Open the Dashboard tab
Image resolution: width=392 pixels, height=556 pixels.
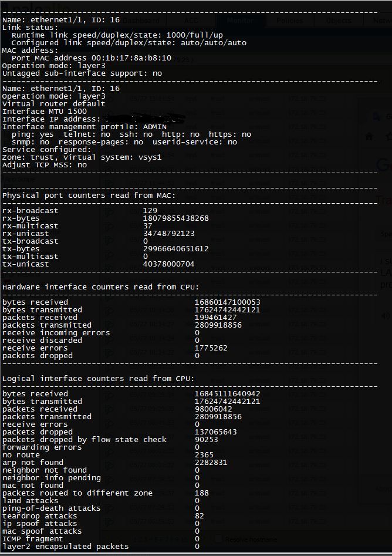[141, 21]
